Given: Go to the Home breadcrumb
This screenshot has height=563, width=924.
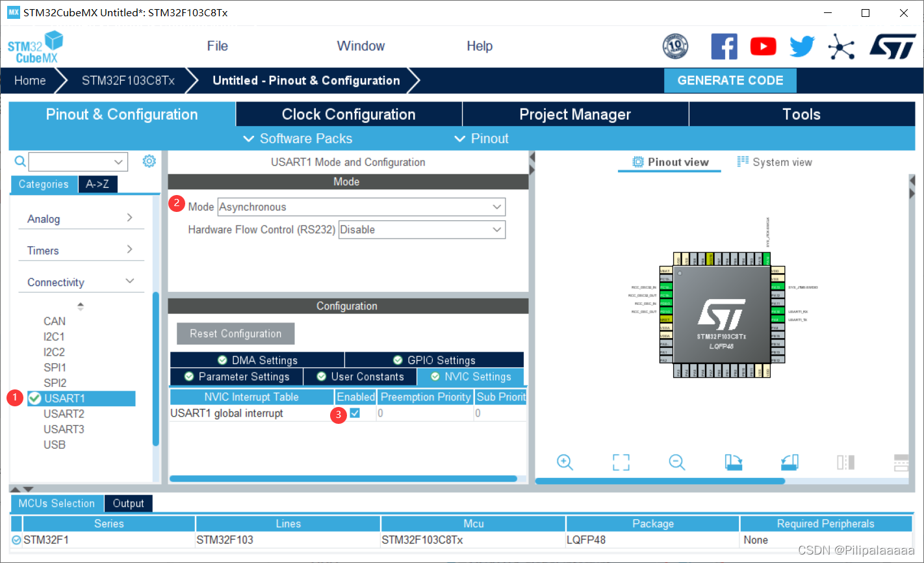Looking at the screenshot, I should point(30,81).
